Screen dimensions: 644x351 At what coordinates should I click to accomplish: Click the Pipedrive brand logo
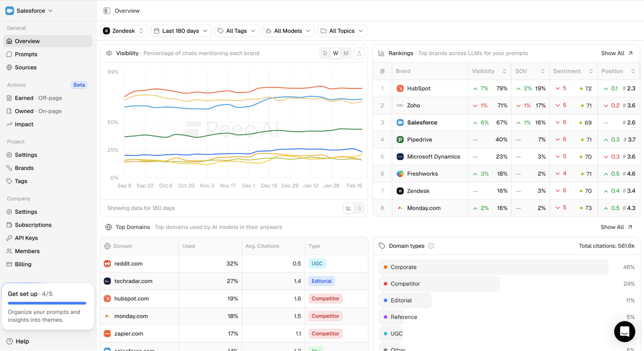400,140
